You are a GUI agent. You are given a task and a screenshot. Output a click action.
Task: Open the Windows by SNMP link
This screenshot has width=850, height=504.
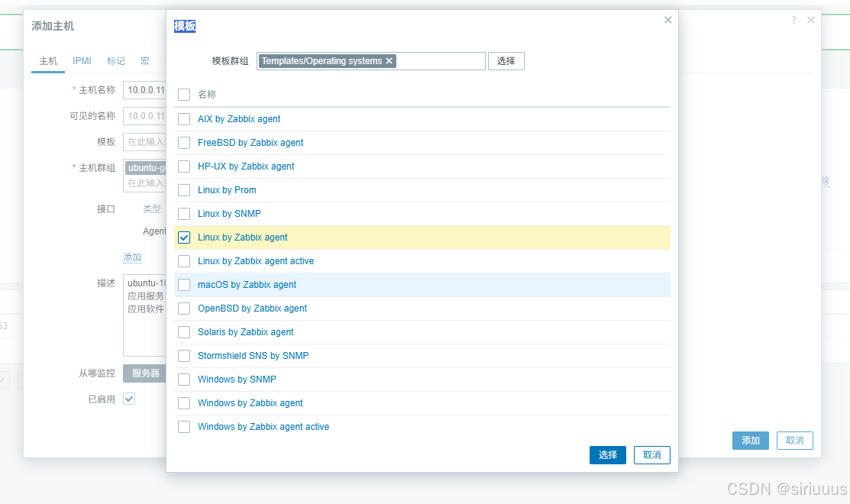click(237, 380)
